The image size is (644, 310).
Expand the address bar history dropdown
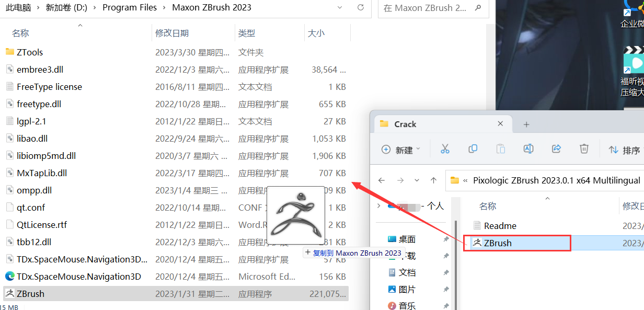[x=340, y=8]
